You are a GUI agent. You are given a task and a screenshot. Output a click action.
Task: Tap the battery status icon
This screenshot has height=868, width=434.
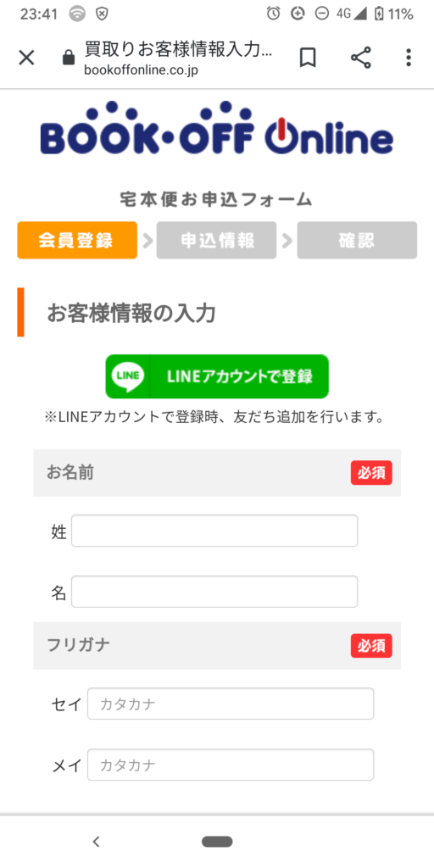379,14
